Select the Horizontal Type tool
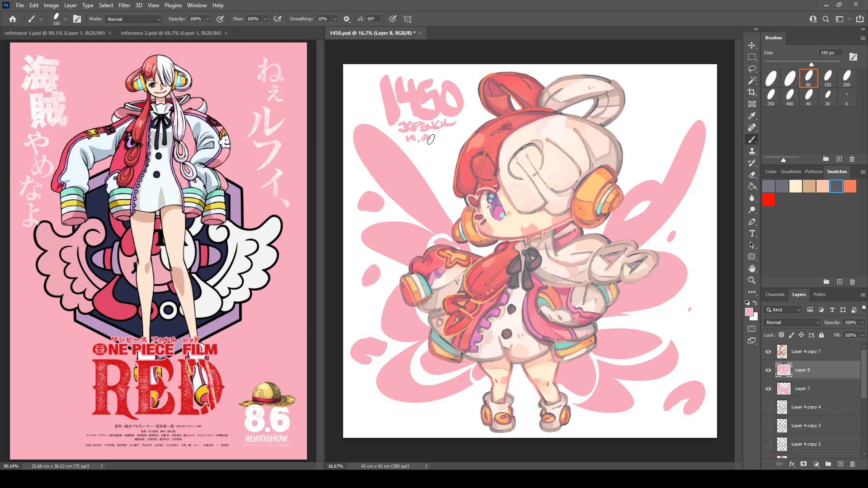Screen dimensions: 868x488 [x=752, y=234]
